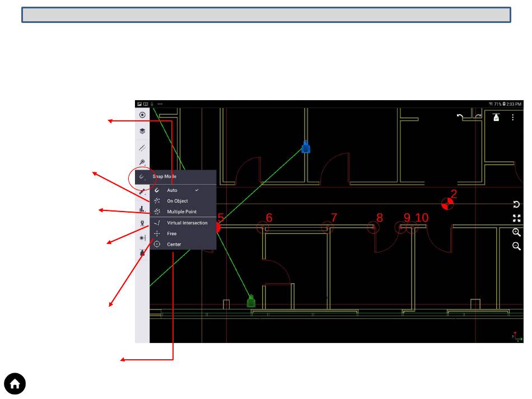Click the gray title bar at top
This screenshot has height=399, width=532.
[x=266, y=15]
